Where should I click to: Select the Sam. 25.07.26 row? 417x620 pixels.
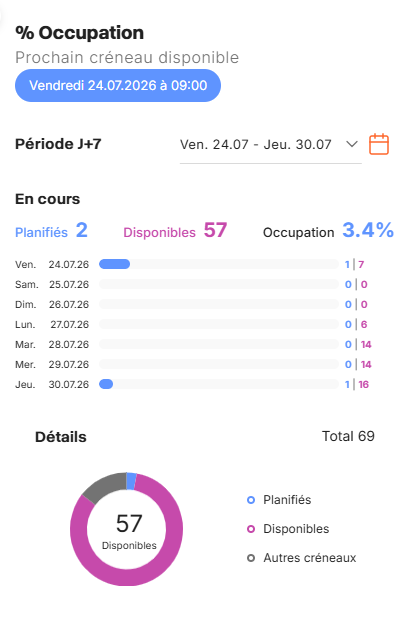point(191,284)
